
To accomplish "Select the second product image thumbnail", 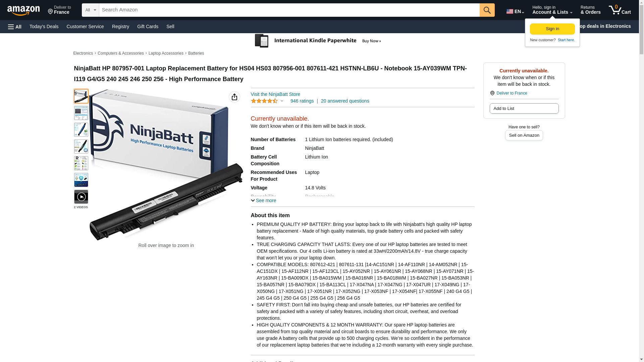I will pyautogui.click(x=81, y=113).
